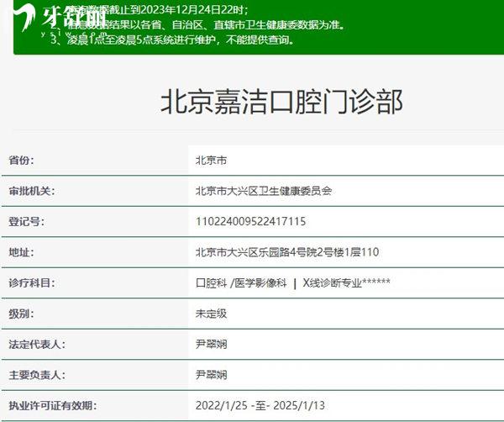Image resolution: width=504 pixels, height=422 pixels.
Task: Select the 执业许可证有效期 label
Action: pyautogui.click(x=52, y=405)
